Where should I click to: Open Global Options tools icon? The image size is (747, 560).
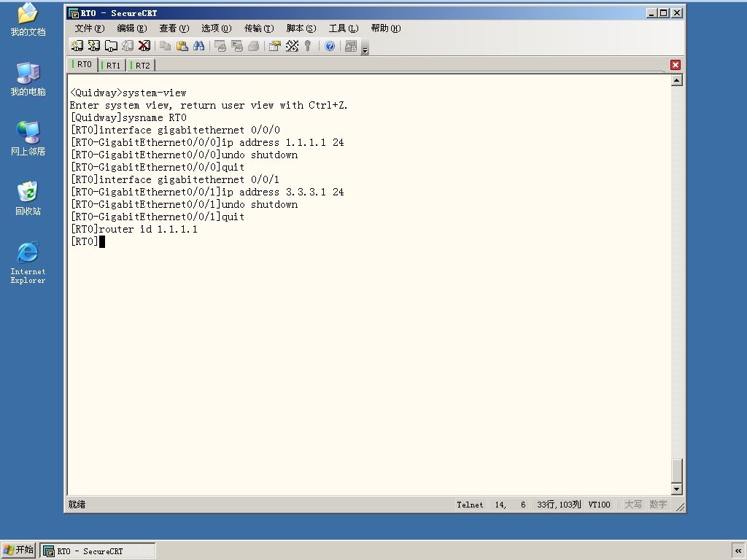coord(292,46)
